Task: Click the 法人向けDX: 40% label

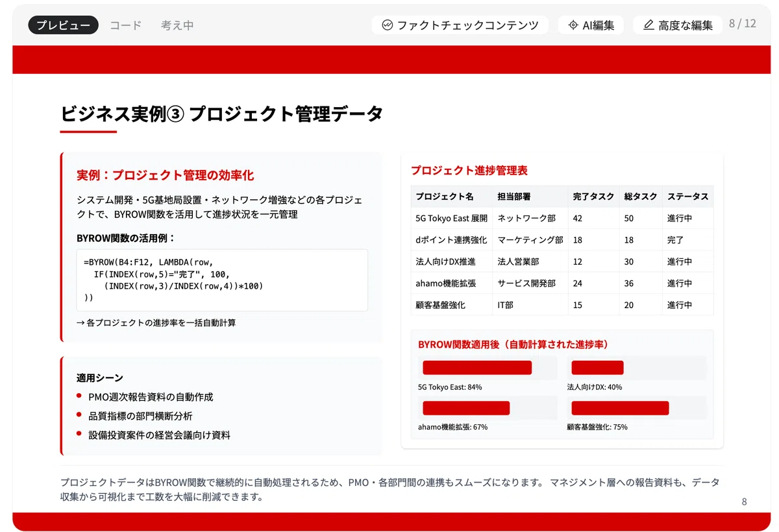Action: [594, 387]
